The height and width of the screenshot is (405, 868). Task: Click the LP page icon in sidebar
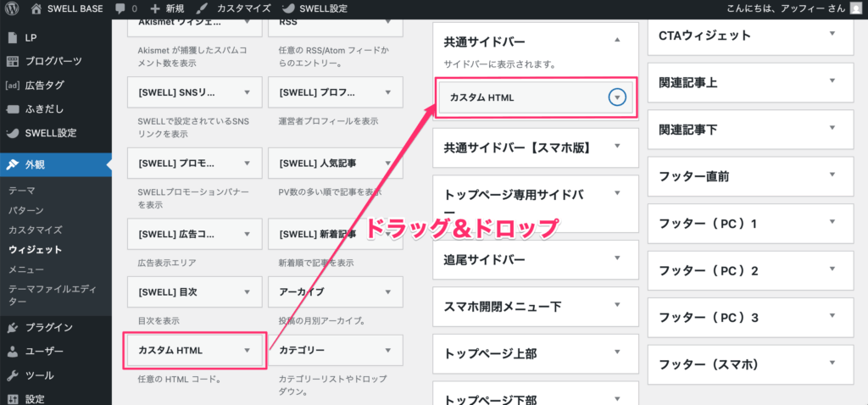[x=14, y=37]
